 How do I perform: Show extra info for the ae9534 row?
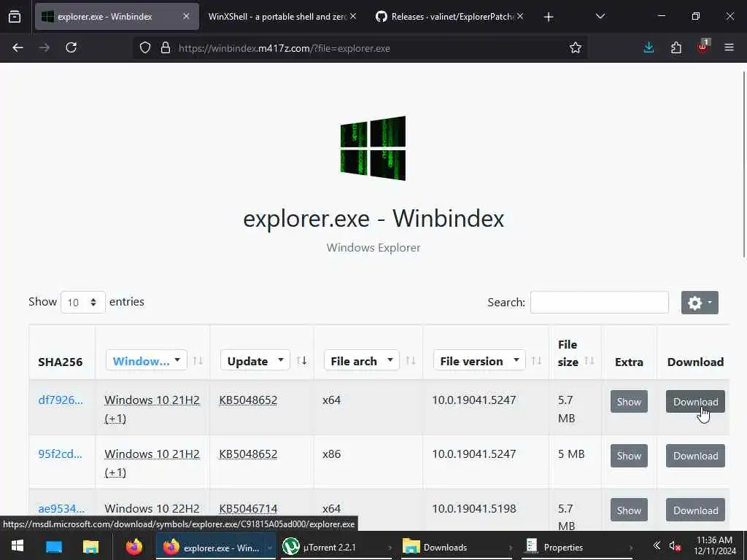629,510
